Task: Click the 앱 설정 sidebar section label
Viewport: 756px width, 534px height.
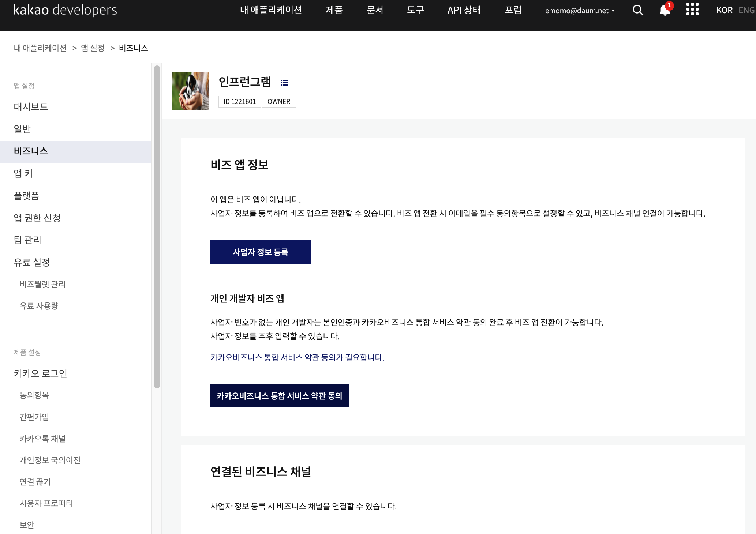Action: point(24,86)
